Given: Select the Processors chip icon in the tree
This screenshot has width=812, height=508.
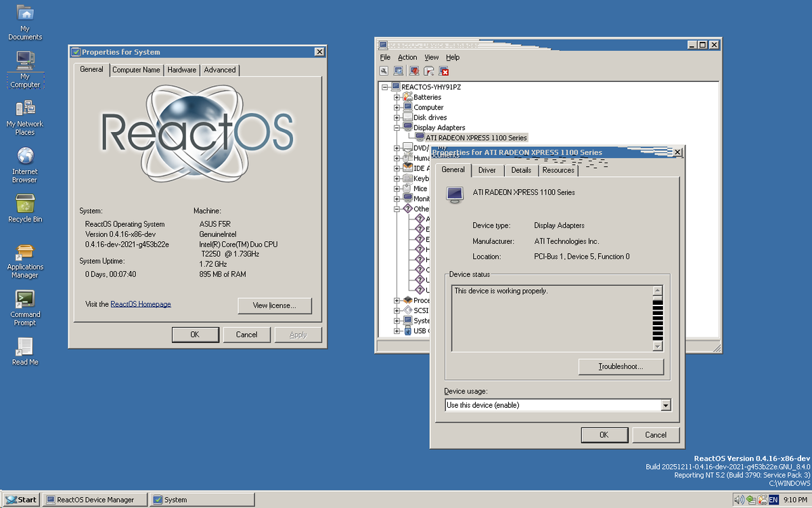Looking at the screenshot, I should coord(408,300).
